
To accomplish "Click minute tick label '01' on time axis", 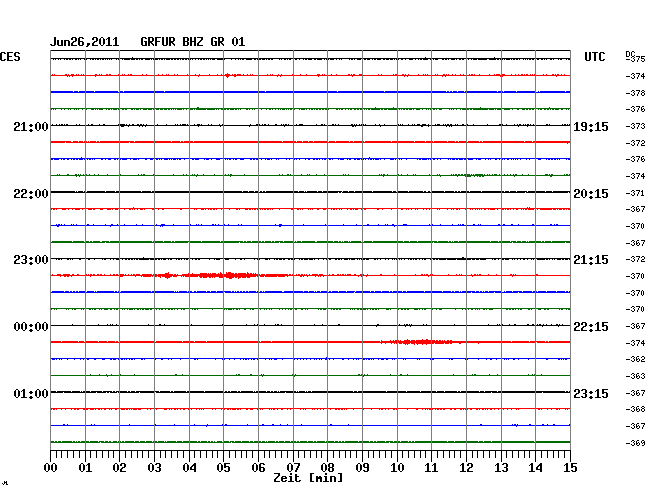I will (x=85, y=468).
